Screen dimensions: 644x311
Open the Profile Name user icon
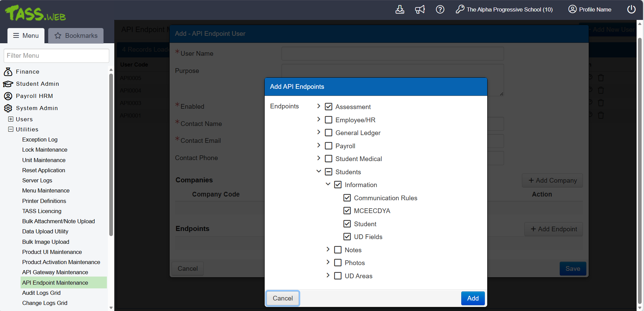click(572, 9)
